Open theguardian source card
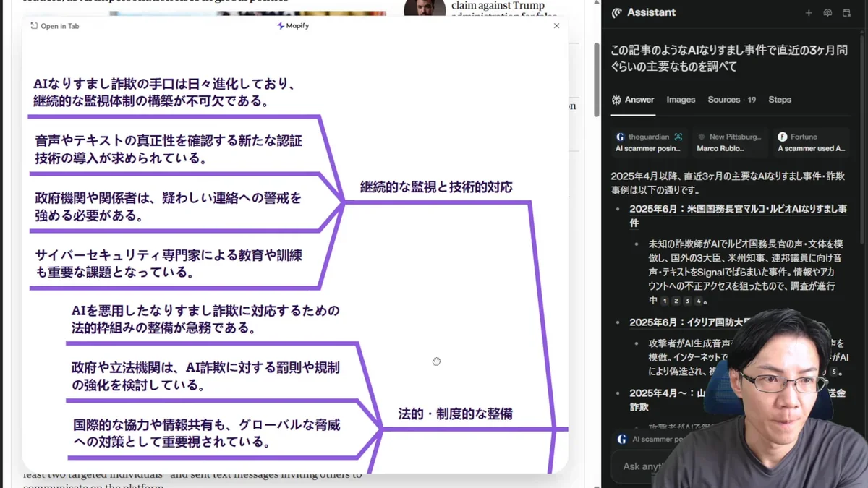This screenshot has width=868, height=488. 648,142
